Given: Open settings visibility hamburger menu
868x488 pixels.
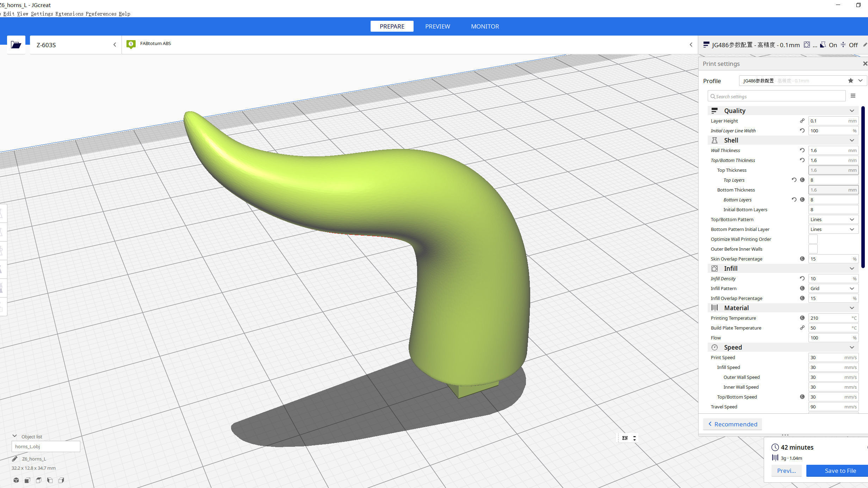Looking at the screenshot, I should pyautogui.click(x=853, y=96).
